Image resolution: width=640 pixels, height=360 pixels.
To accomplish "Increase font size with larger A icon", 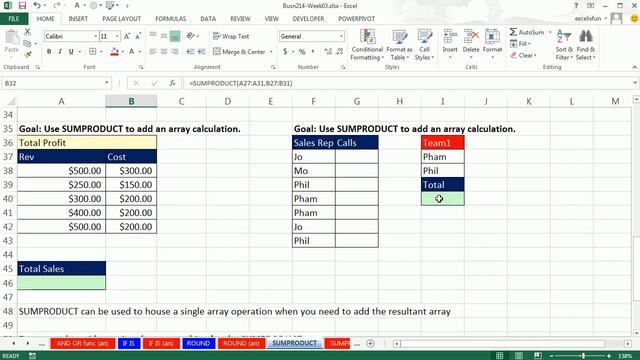I will pos(127,36).
